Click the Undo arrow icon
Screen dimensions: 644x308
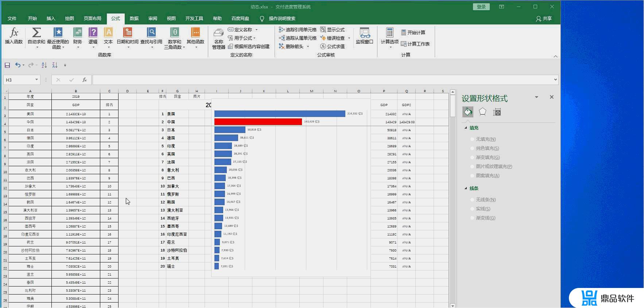point(18,65)
